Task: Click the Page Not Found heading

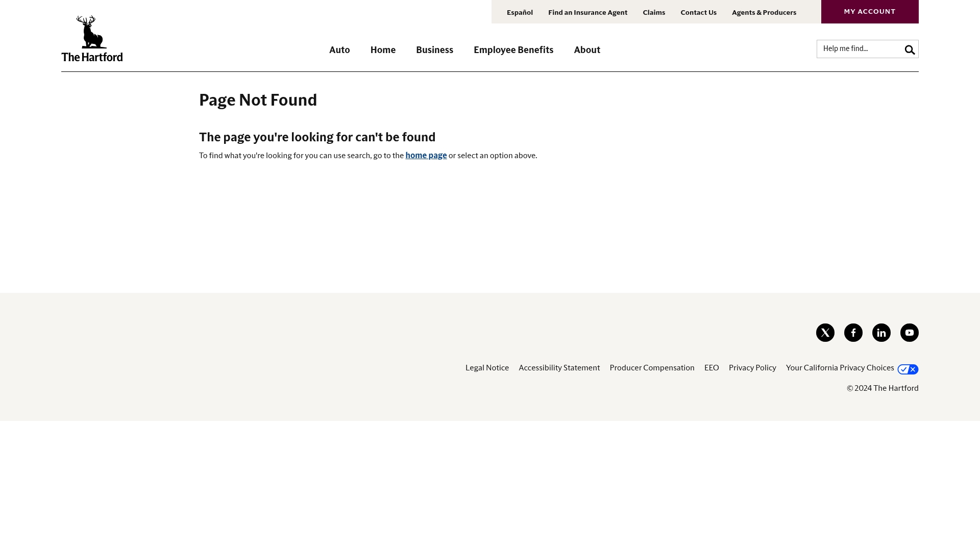Action: (x=258, y=100)
